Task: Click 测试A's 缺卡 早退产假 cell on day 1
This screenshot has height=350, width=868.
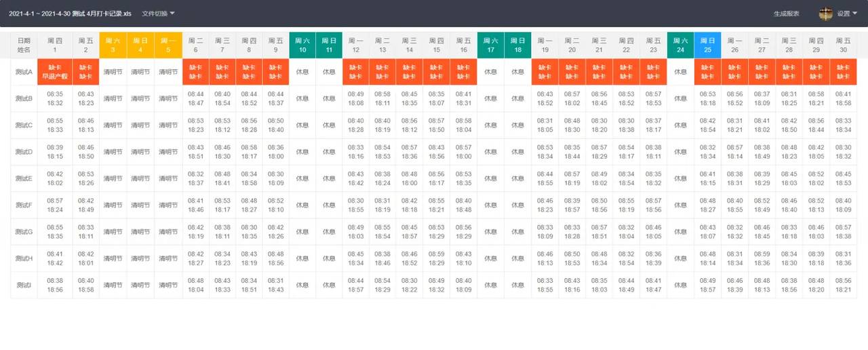Action: [x=55, y=72]
